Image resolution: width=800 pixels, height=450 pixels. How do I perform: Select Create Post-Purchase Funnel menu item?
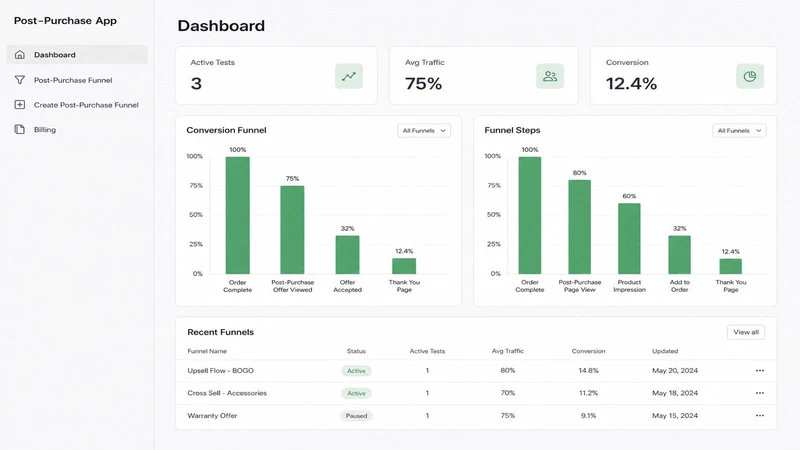[77, 105]
